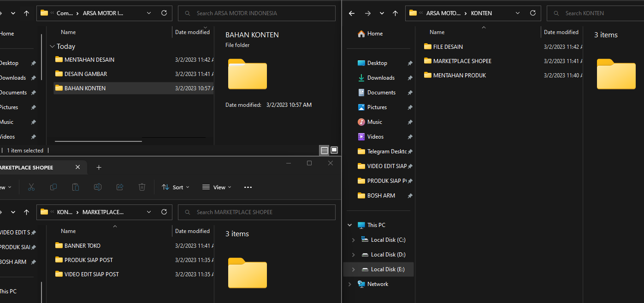Go back in the KONTEN window
This screenshot has width=644, height=303.
pyautogui.click(x=352, y=13)
